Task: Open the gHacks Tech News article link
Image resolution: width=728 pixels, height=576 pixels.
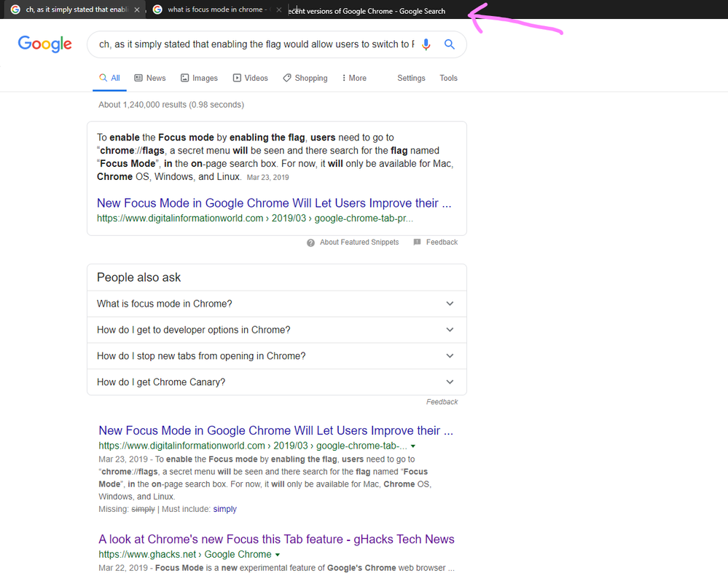Action: click(276, 539)
